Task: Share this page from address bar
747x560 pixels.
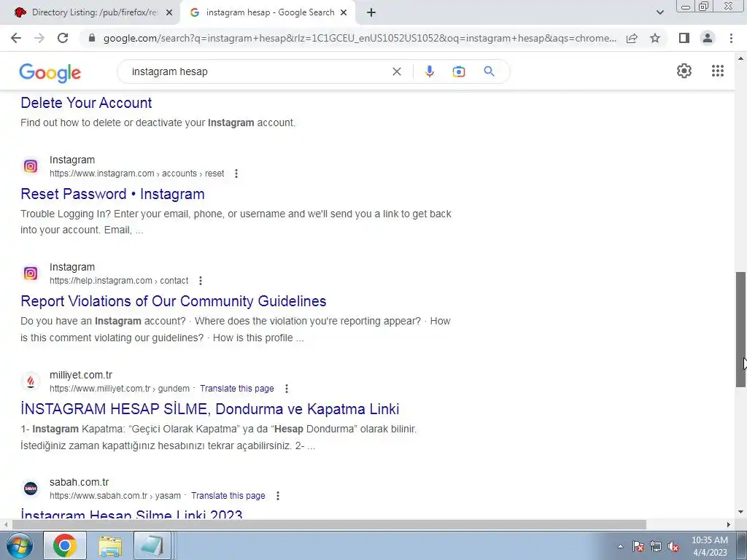Action: (632, 38)
